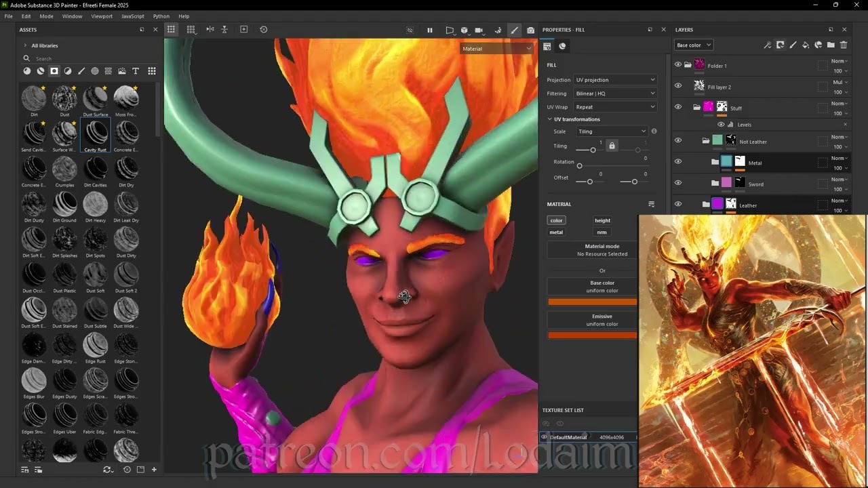The height and width of the screenshot is (488, 868).
Task: Open the Filtering Bilinear HQ dropdown
Action: 615,94
